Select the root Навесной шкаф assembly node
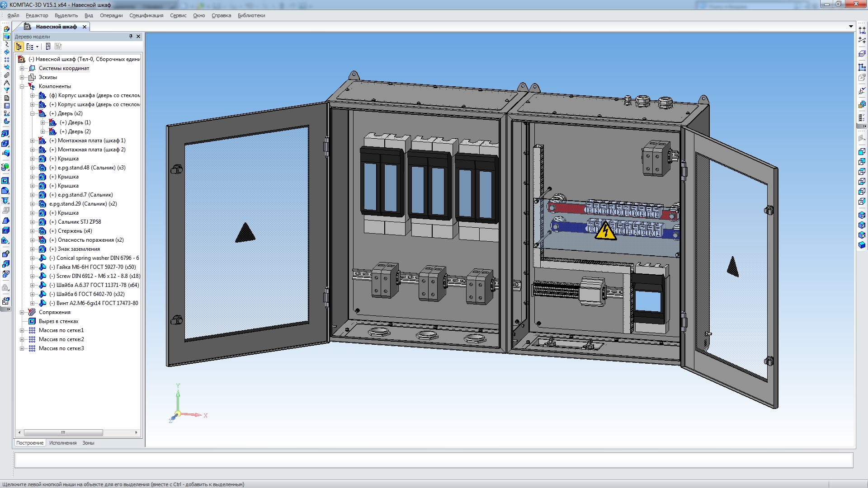The width and height of the screenshot is (868, 488). 84,59
